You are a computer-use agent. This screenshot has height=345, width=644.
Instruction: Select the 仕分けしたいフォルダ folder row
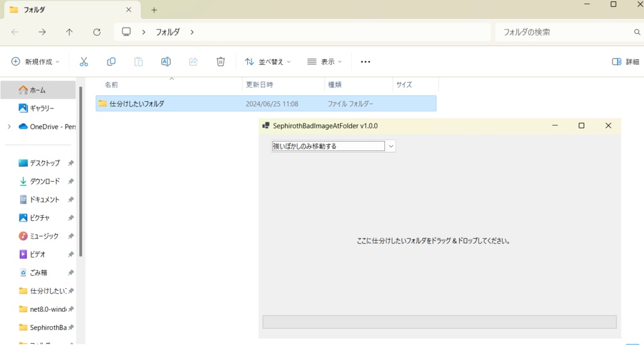[266, 104]
